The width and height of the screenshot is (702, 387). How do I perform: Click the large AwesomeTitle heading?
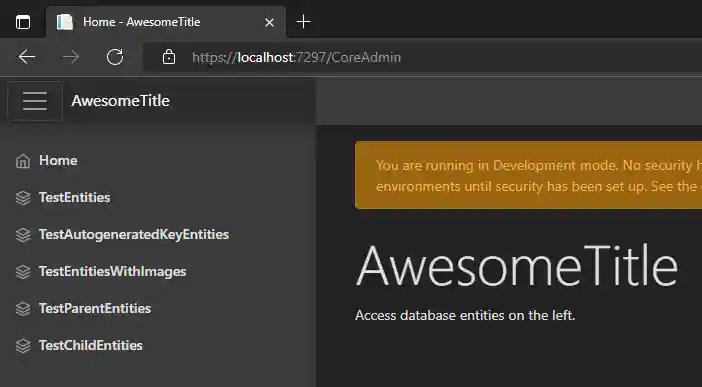pyautogui.click(x=517, y=266)
